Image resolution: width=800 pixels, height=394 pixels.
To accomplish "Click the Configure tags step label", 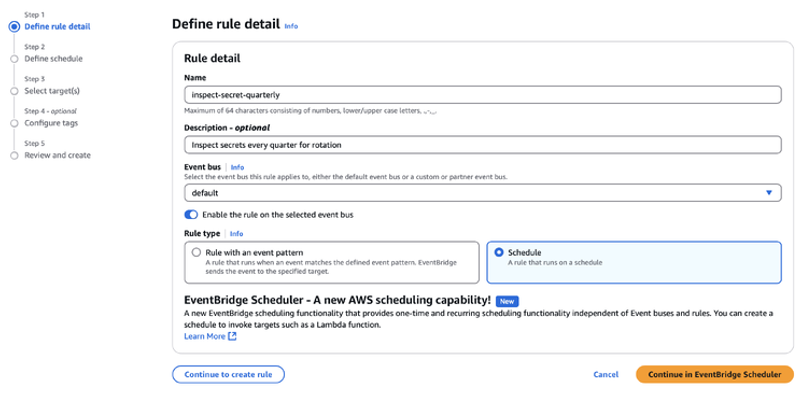I will pos(51,123).
